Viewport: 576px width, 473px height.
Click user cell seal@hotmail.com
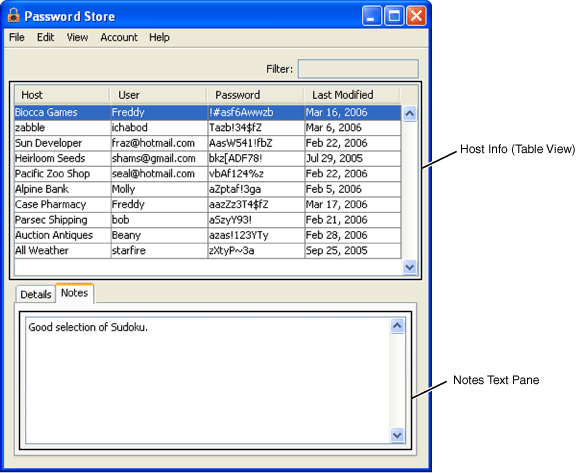point(159,174)
